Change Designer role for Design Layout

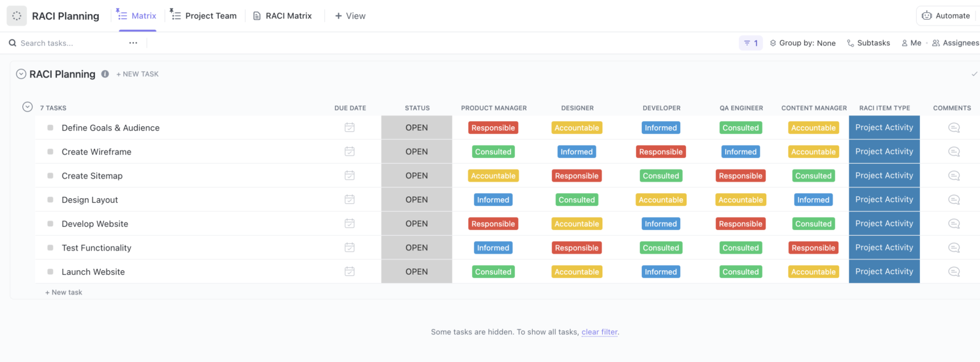point(577,199)
